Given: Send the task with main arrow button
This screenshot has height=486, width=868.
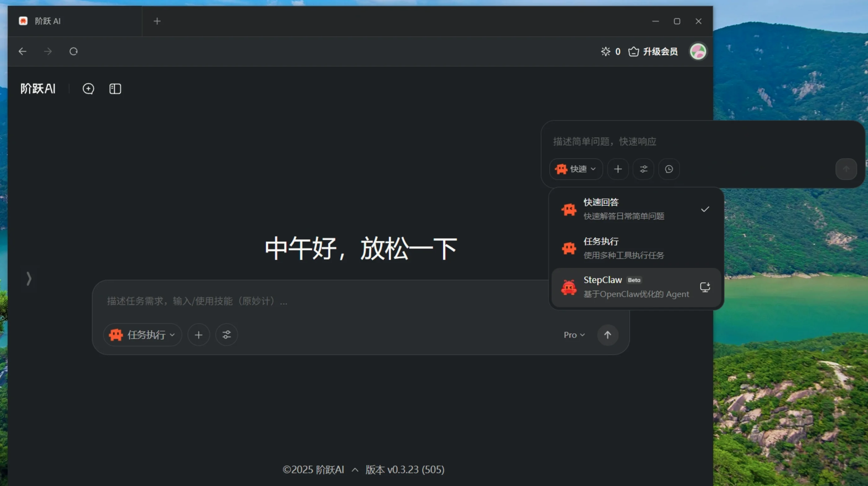Looking at the screenshot, I should click(x=607, y=335).
